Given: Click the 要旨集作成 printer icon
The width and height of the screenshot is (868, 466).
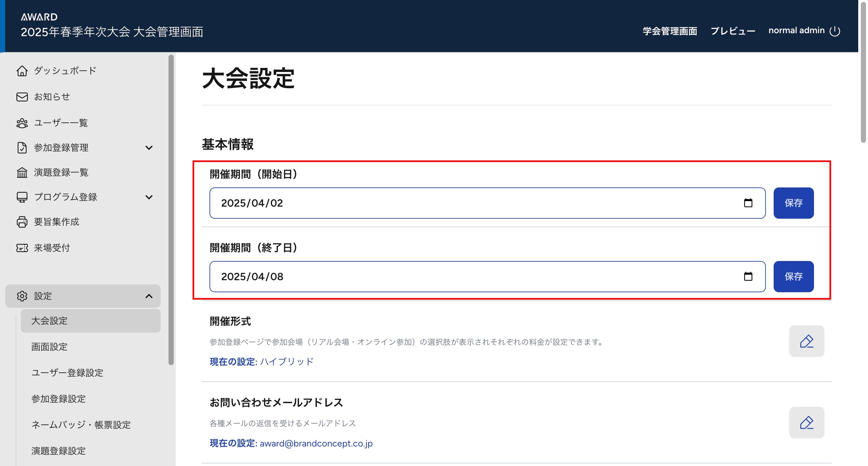Looking at the screenshot, I should point(22,222).
